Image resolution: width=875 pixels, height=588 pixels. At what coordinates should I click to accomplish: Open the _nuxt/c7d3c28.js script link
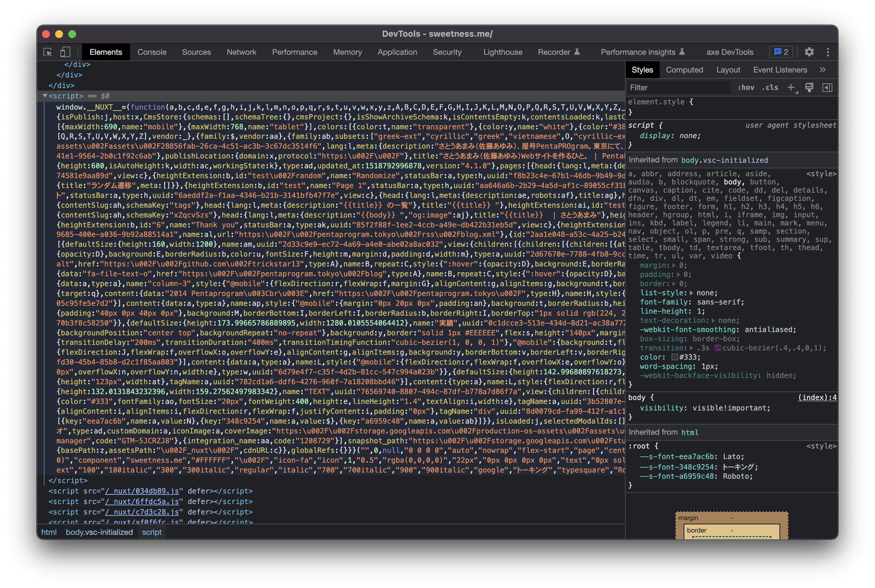click(142, 512)
